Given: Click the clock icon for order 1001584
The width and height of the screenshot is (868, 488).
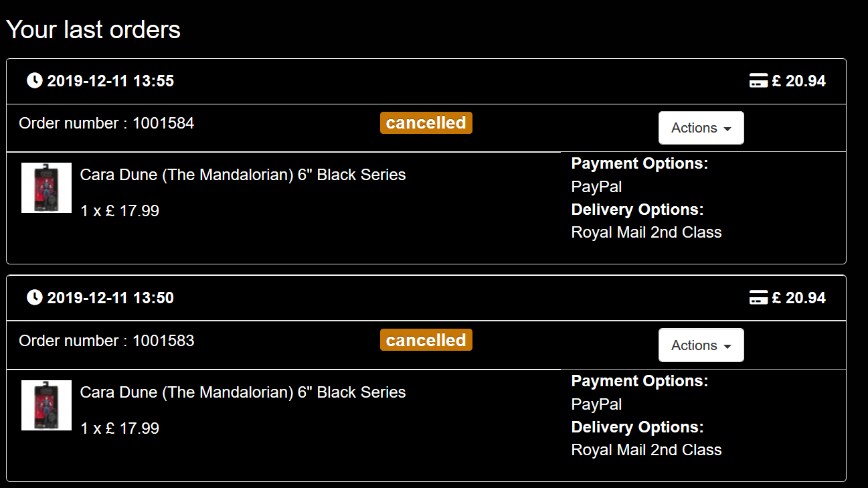Looking at the screenshot, I should 34,81.
